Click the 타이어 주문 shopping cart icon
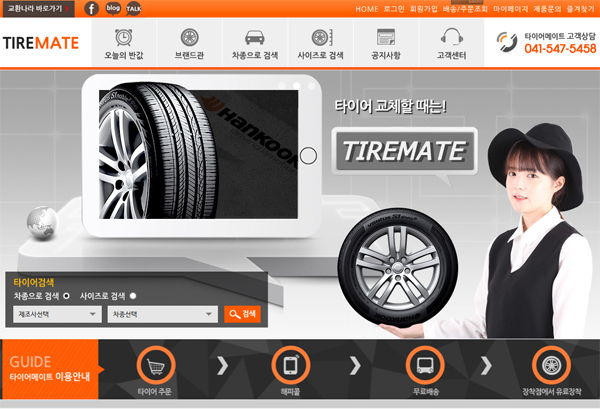 [154, 364]
